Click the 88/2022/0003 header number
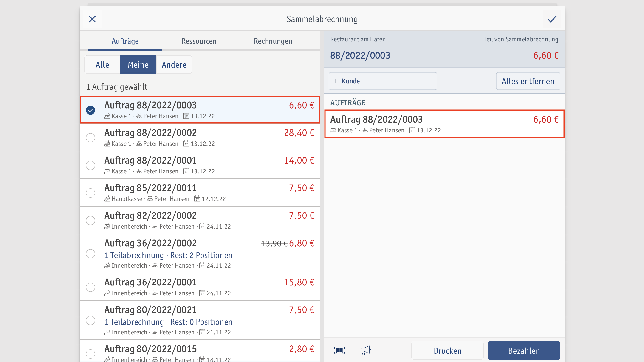 [x=360, y=55]
